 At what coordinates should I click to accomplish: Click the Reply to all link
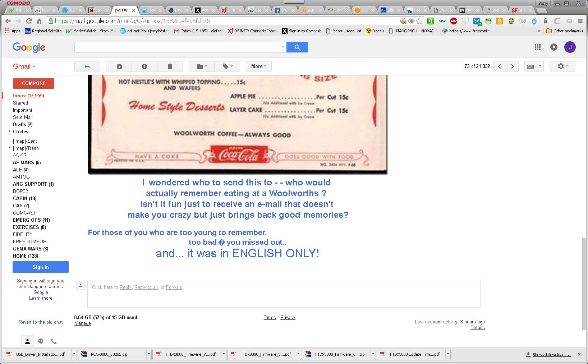point(146,287)
